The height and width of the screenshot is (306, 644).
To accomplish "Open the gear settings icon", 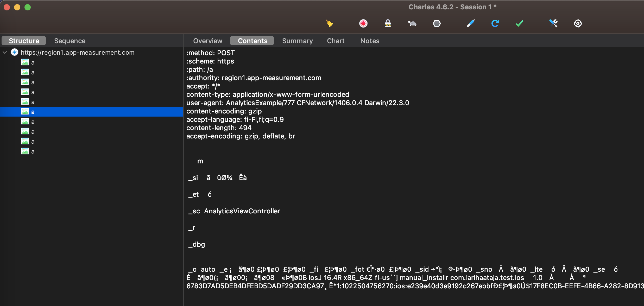I will coord(578,23).
